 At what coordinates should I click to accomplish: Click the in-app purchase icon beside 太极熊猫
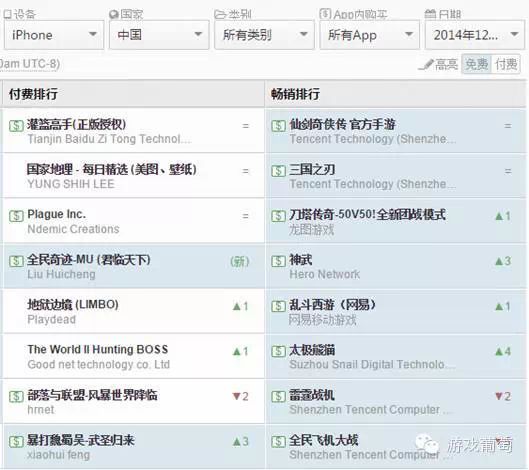pos(278,351)
